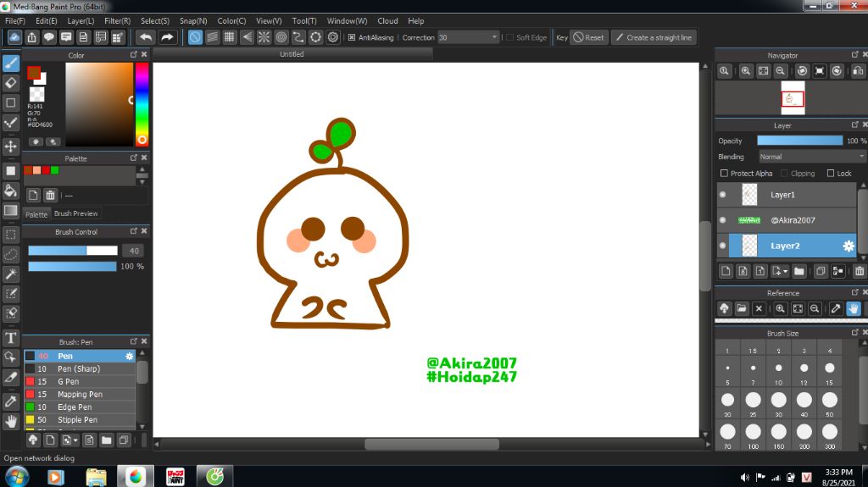The height and width of the screenshot is (487, 868).
Task: Click the hue color strip
Action: tap(142, 104)
